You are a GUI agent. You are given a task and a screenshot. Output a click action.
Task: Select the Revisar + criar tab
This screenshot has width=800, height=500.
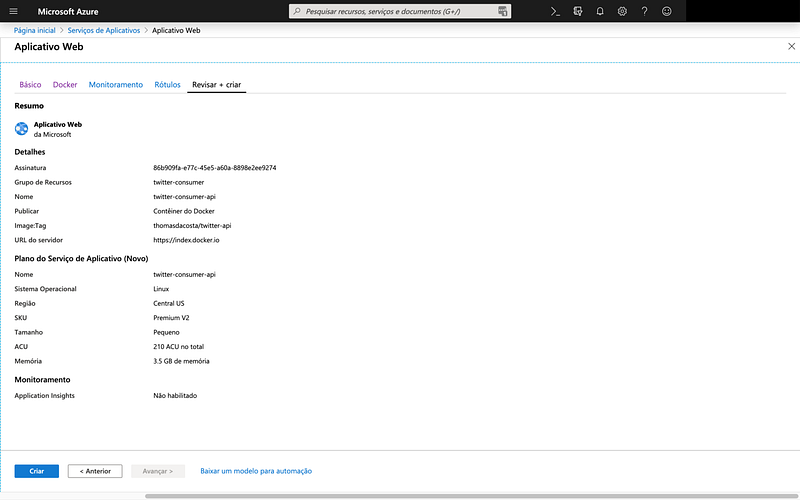(x=216, y=85)
